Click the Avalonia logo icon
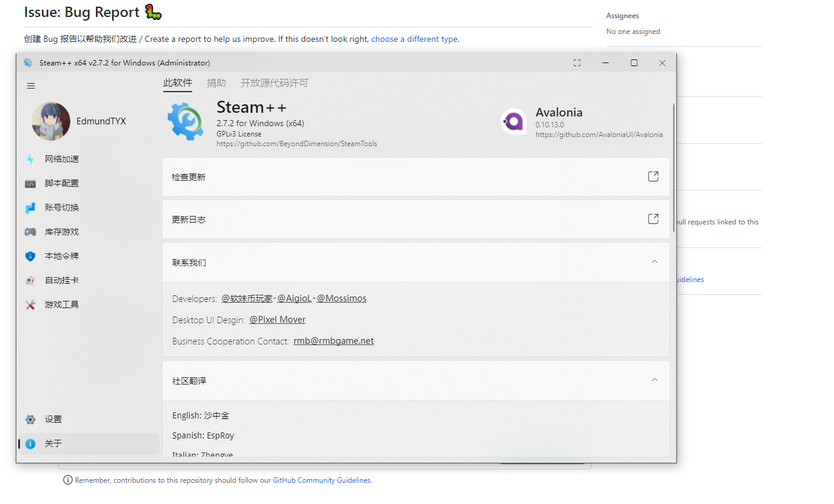Screen dimensions: 834x504 pyautogui.click(x=514, y=121)
